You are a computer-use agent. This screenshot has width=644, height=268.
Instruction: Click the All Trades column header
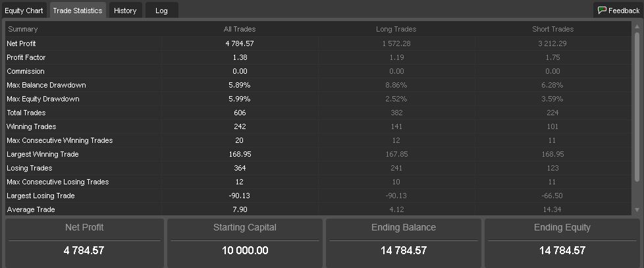(240, 29)
